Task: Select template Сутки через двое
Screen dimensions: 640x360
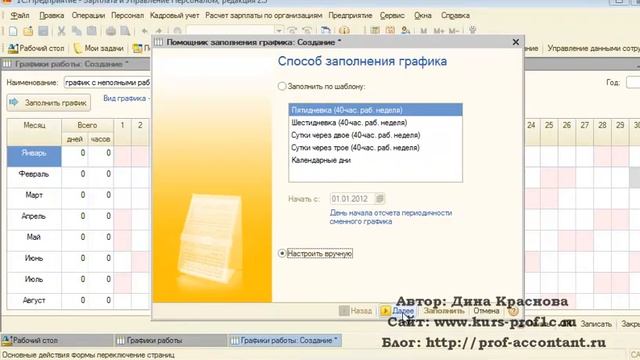Action: pos(376,135)
